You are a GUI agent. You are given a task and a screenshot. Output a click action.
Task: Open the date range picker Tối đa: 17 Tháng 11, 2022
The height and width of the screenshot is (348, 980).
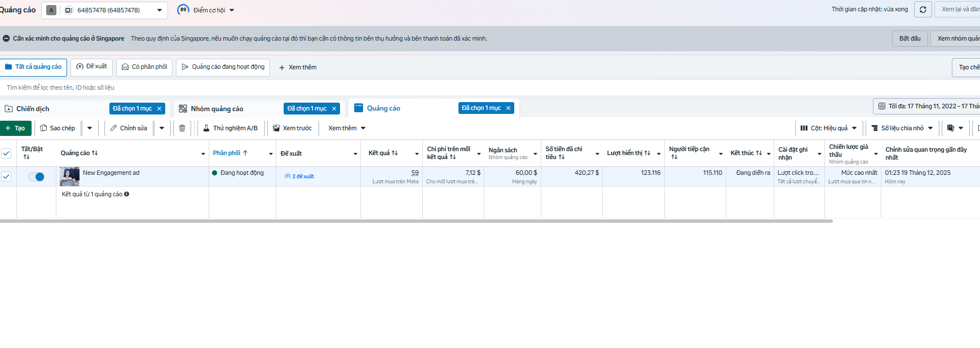[x=927, y=106]
